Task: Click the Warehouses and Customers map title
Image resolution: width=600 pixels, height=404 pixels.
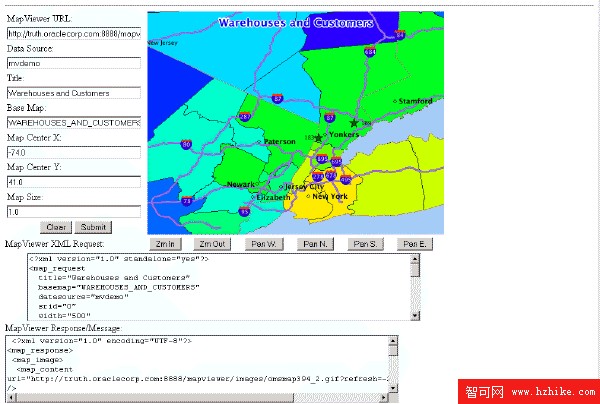Action: point(296,23)
